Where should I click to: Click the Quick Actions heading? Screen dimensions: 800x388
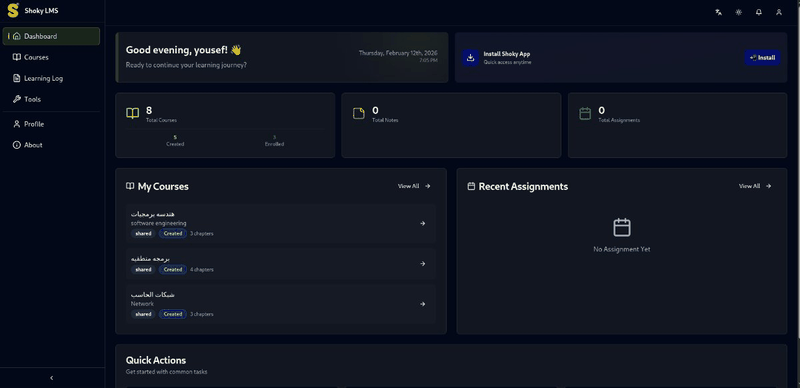pyautogui.click(x=156, y=360)
